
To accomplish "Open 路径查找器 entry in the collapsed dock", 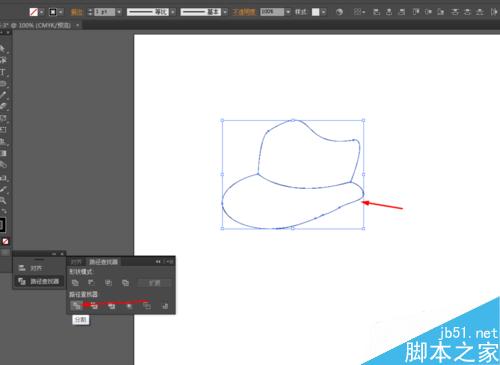I will [39, 281].
